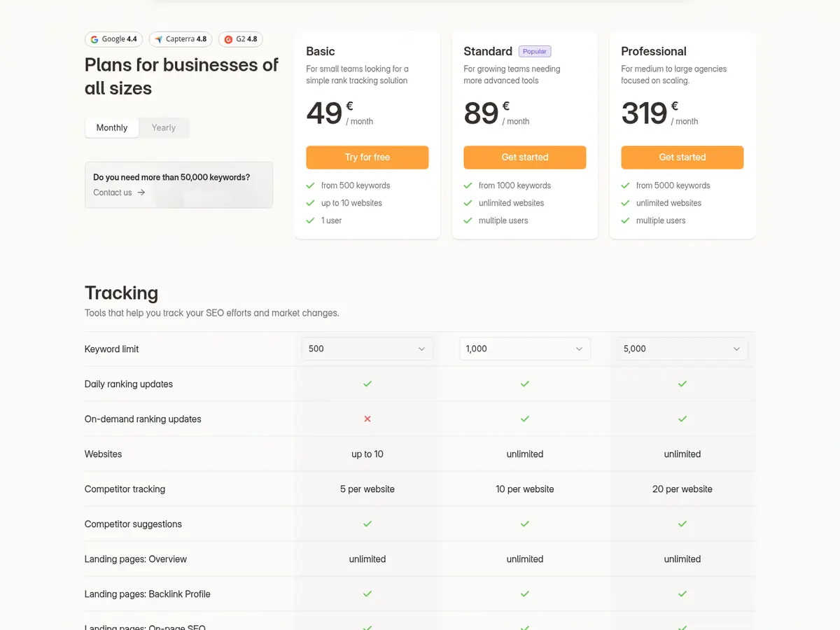The width and height of the screenshot is (840, 630).
Task: Click the 89 € price
Action: (496, 113)
